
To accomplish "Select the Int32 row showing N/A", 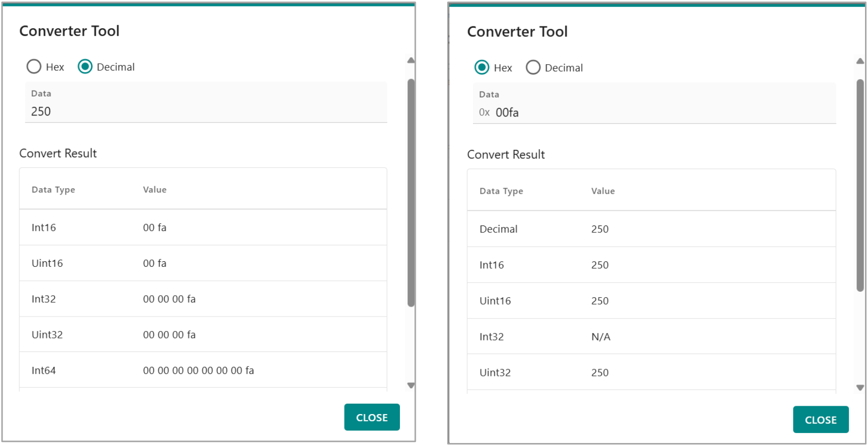I will click(651, 336).
